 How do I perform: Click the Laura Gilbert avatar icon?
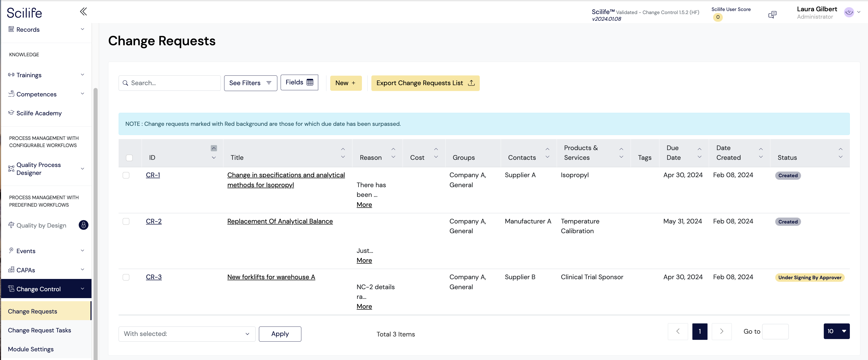tap(849, 13)
